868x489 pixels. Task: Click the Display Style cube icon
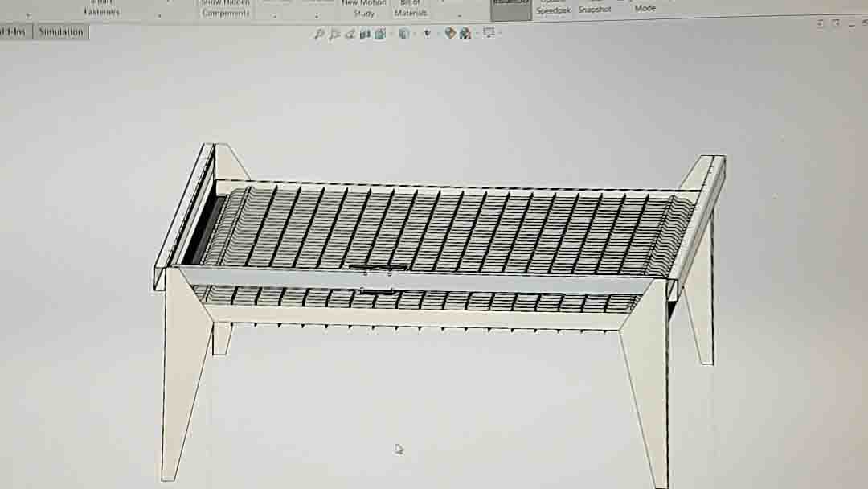(x=403, y=34)
